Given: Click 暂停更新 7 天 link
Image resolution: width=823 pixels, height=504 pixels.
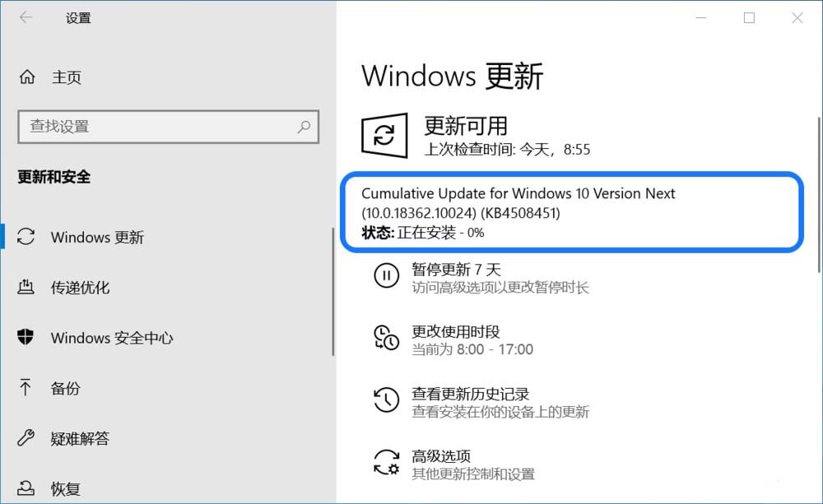Looking at the screenshot, I should pos(456,270).
